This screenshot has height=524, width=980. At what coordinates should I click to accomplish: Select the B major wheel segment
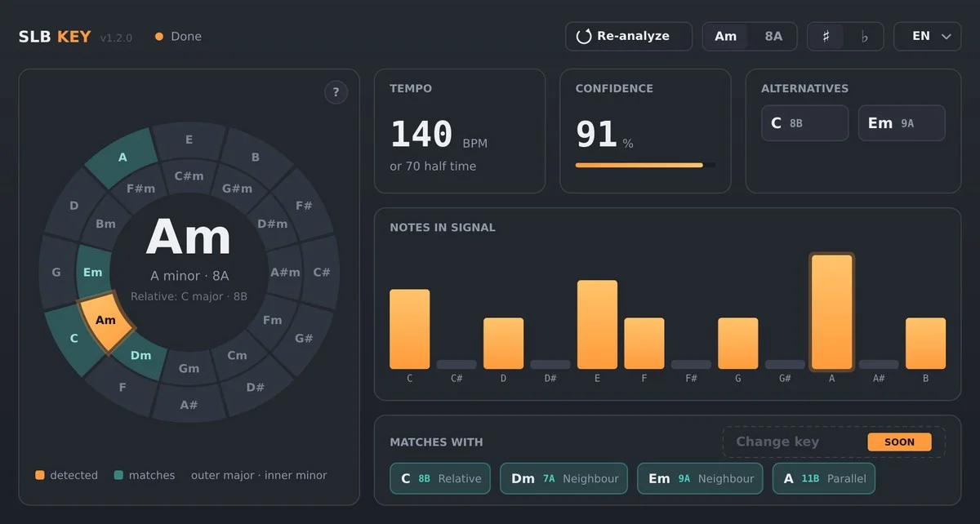256,157
